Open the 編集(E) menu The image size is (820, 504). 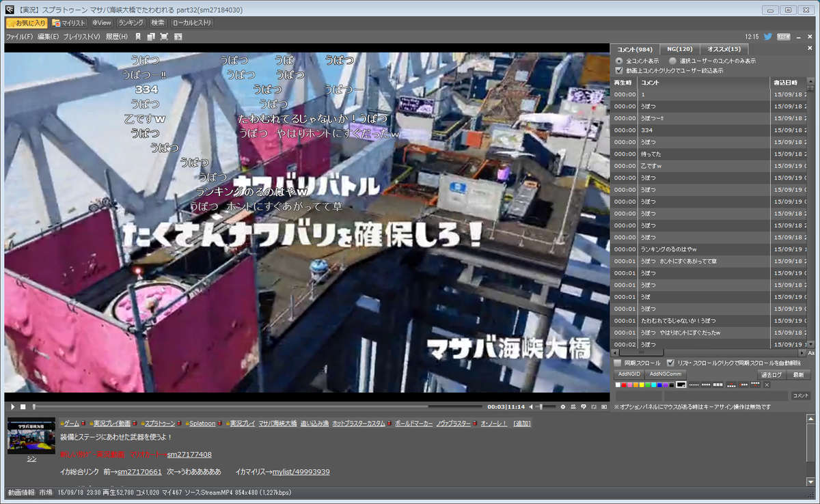click(x=48, y=36)
